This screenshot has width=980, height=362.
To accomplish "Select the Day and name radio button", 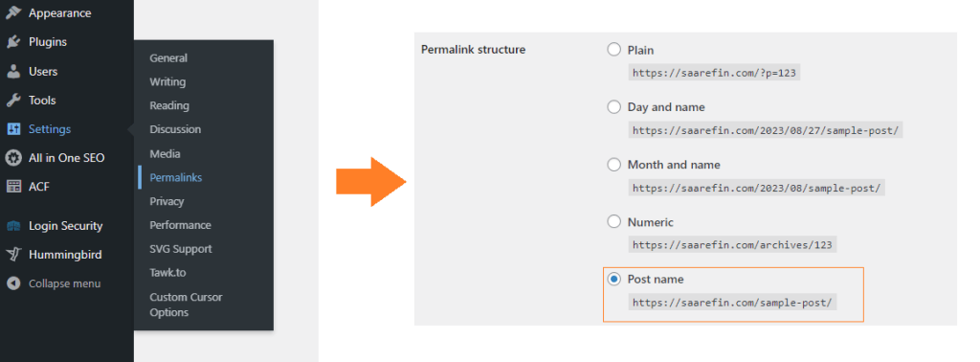I will 613,107.
